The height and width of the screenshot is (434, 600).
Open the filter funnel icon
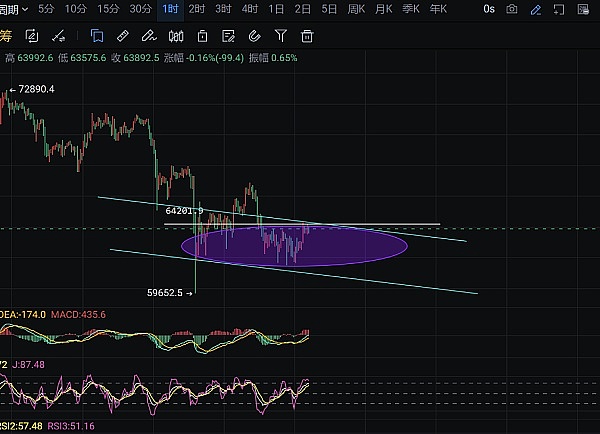click(x=280, y=35)
